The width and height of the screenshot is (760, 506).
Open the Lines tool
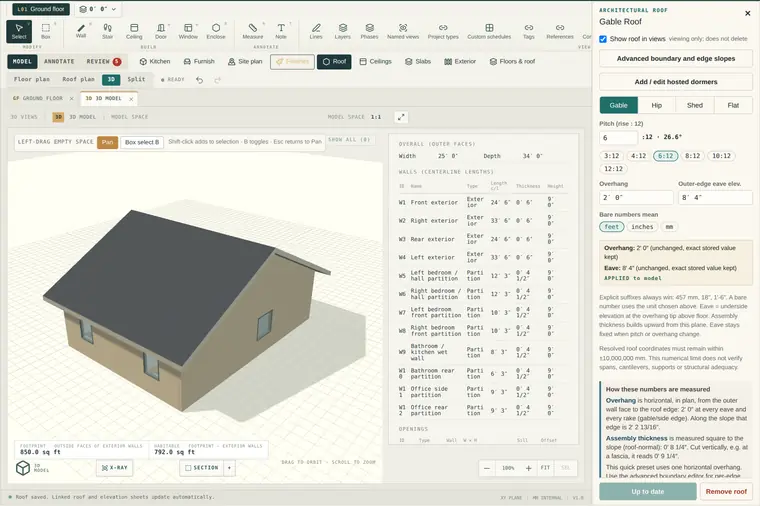pos(316,31)
